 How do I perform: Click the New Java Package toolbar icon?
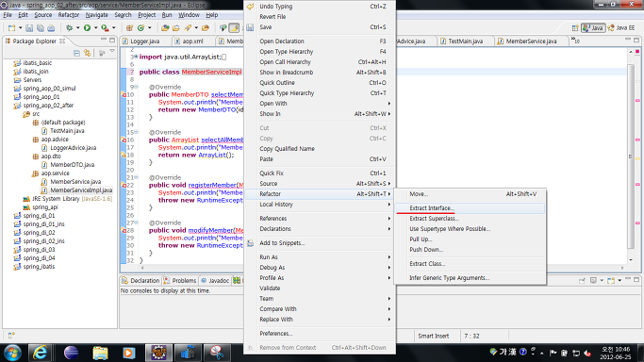[129, 28]
